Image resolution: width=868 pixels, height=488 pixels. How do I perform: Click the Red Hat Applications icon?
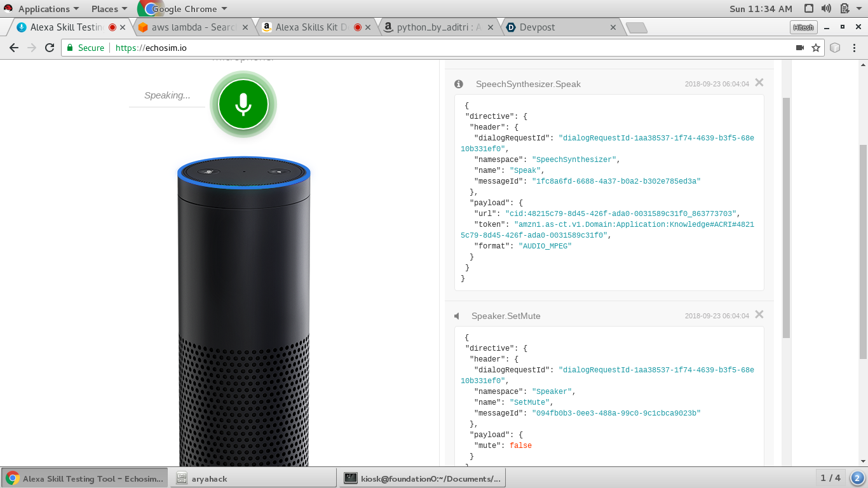[8, 9]
